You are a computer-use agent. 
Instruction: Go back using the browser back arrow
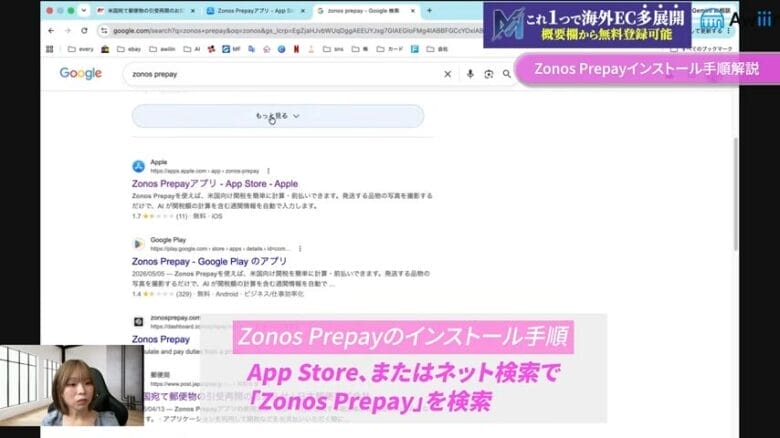point(51,31)
